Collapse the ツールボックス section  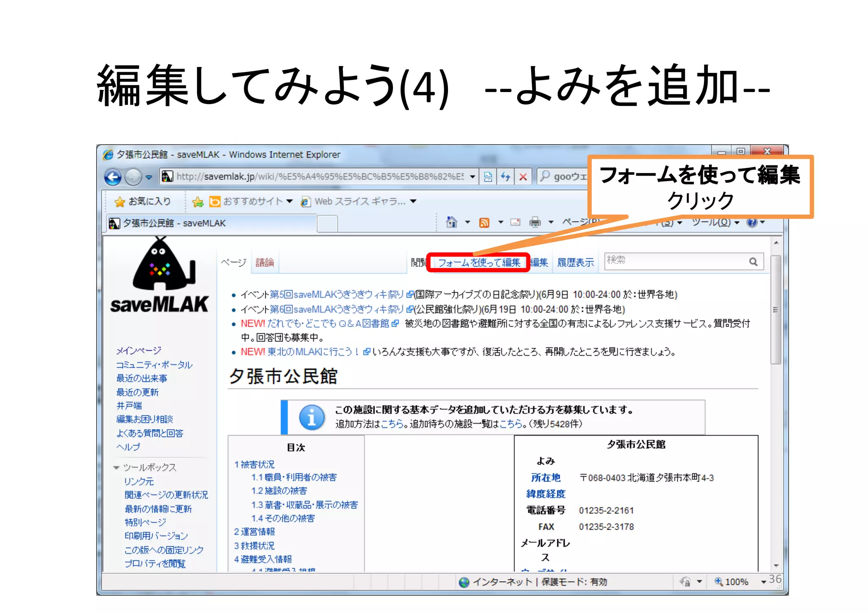pos(116,468)
